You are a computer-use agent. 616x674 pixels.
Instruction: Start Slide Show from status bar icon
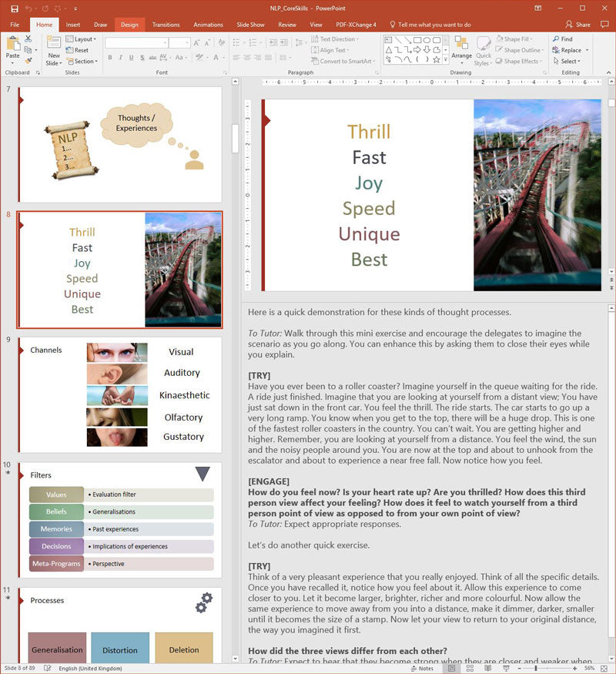tap(506, 669)
